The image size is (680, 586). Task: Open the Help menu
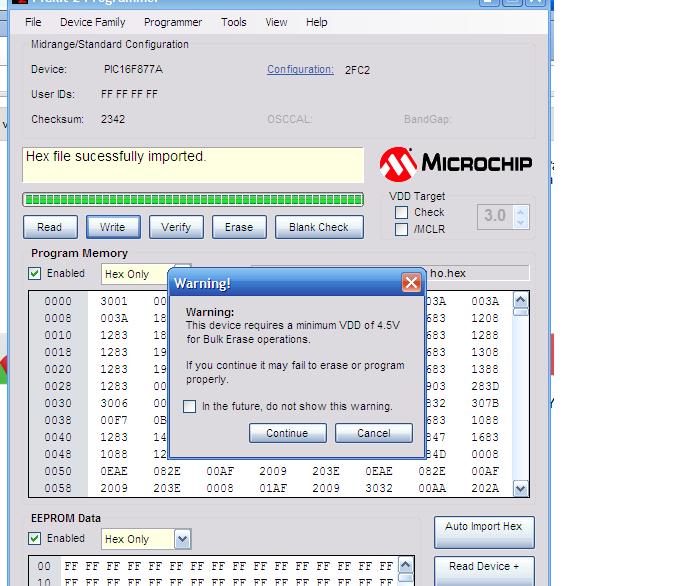click(317, 22)
